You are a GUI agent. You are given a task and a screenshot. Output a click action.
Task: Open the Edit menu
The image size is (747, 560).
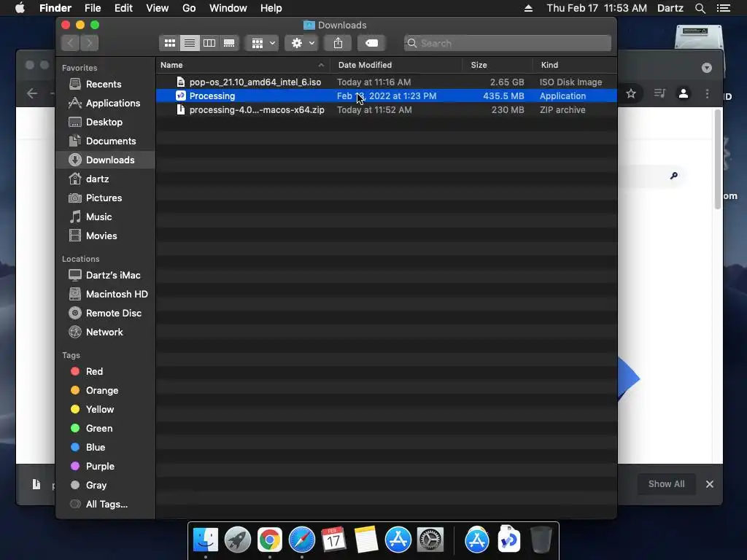(x=123, y=8)
